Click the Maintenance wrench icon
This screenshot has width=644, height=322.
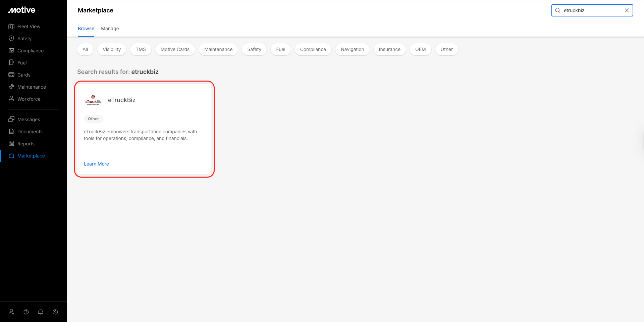coord(11,87)
